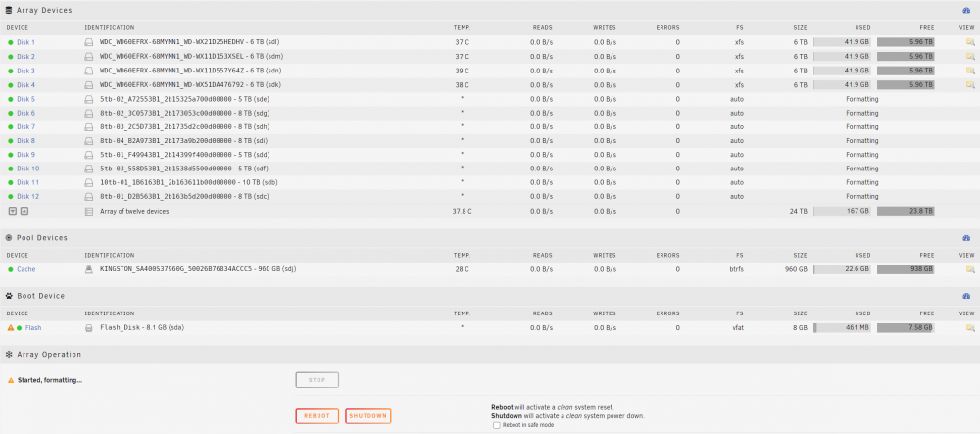Click Cache filesystem 'btrfs' cell
The image size is (980, 434).
pyautogui.click(x=736, y=269)
